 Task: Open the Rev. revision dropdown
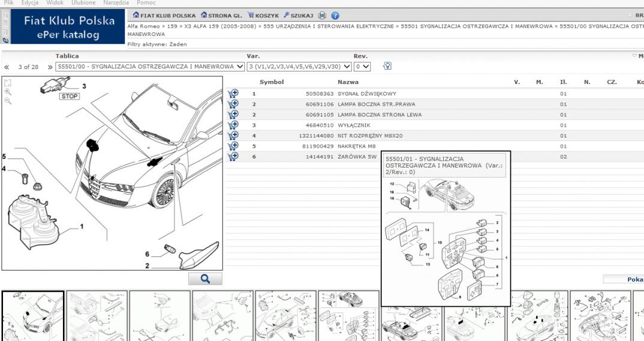click(362, 66)
